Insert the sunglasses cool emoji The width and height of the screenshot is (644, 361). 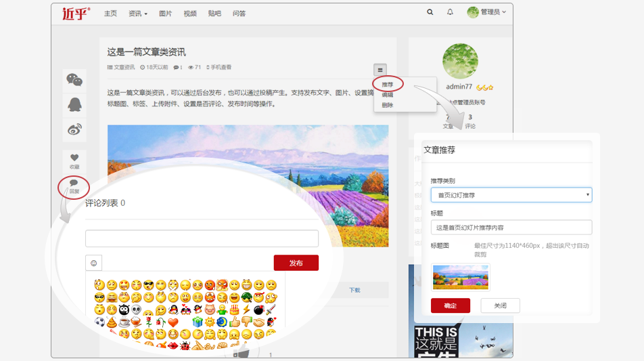tap(149, 285)
